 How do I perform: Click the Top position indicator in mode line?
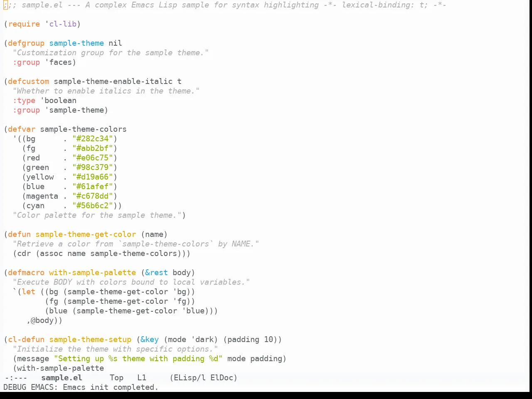tap(116, 378)
